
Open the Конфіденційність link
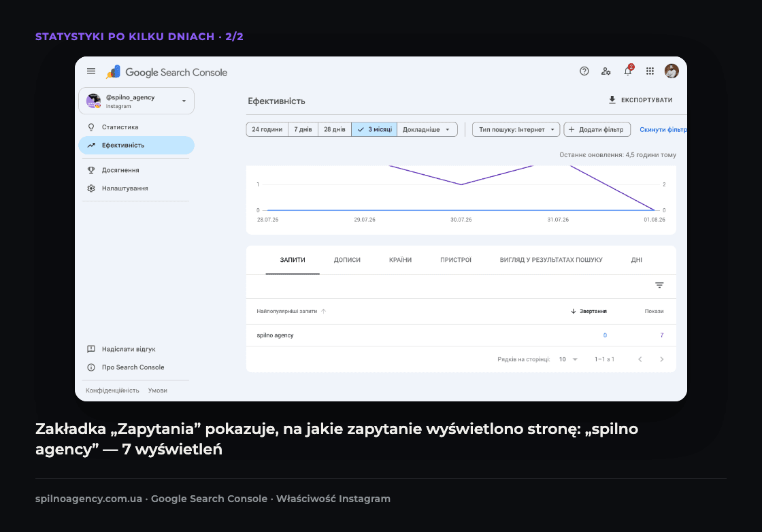coord(112,390)
